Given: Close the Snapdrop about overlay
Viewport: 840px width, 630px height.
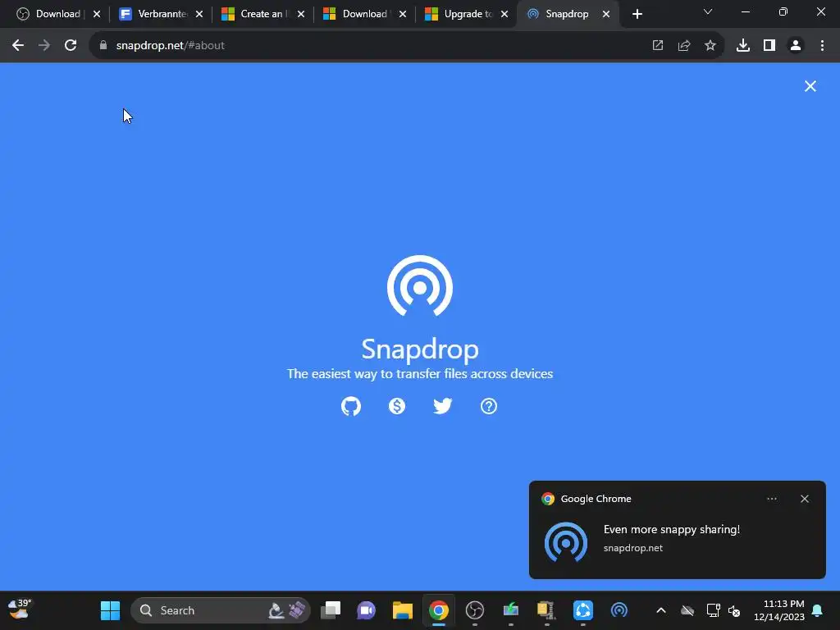Looking at the screenshot, I should coord(810,86).
